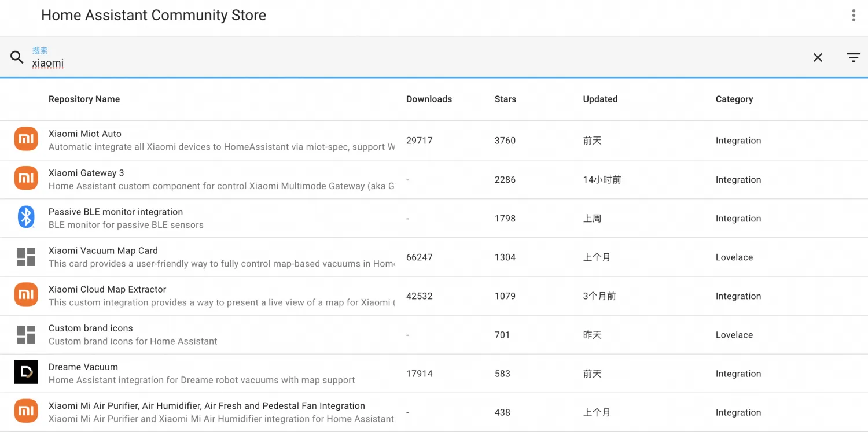
Task: Open the filter options icon
Action: (x=854, y=57)
